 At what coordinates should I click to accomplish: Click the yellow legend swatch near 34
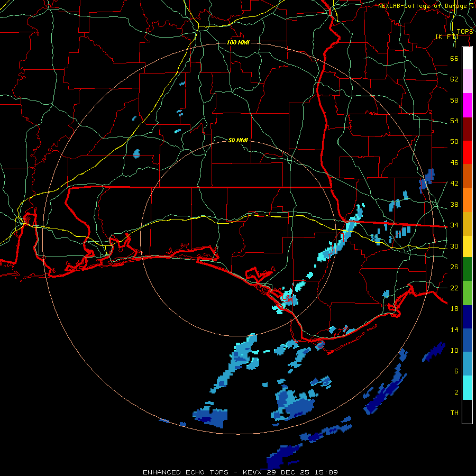coord(467,246)
